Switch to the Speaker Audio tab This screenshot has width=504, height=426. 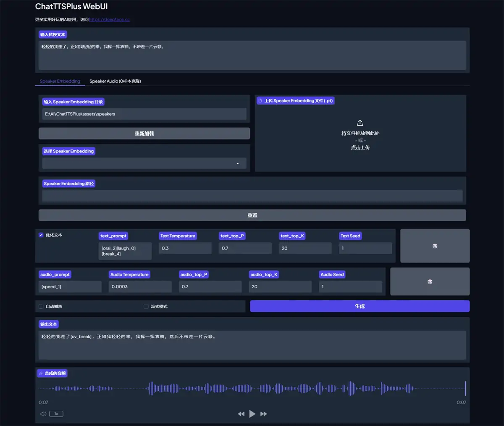pyautogui.click(x=115, y=81)
